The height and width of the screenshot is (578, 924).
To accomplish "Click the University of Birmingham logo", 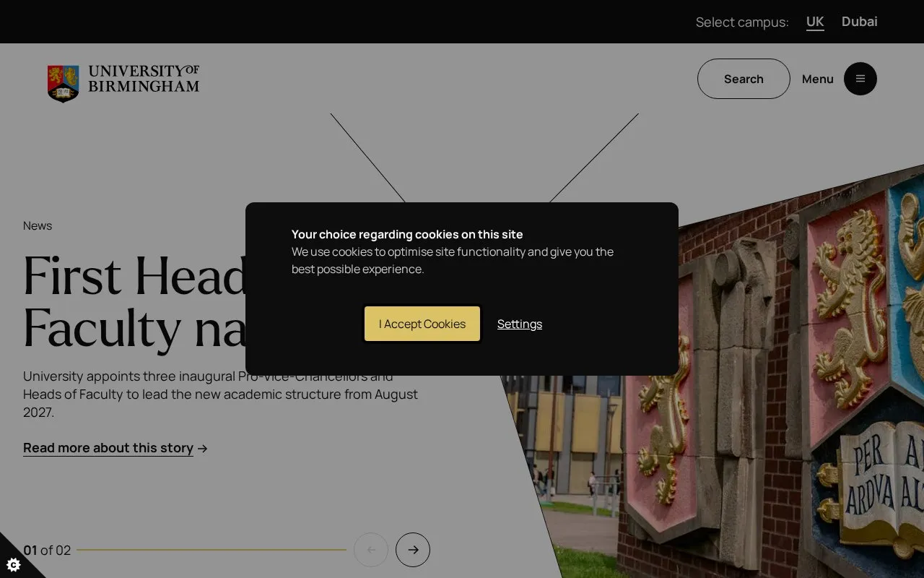I will pyautogui.click(x=123, y=82).
